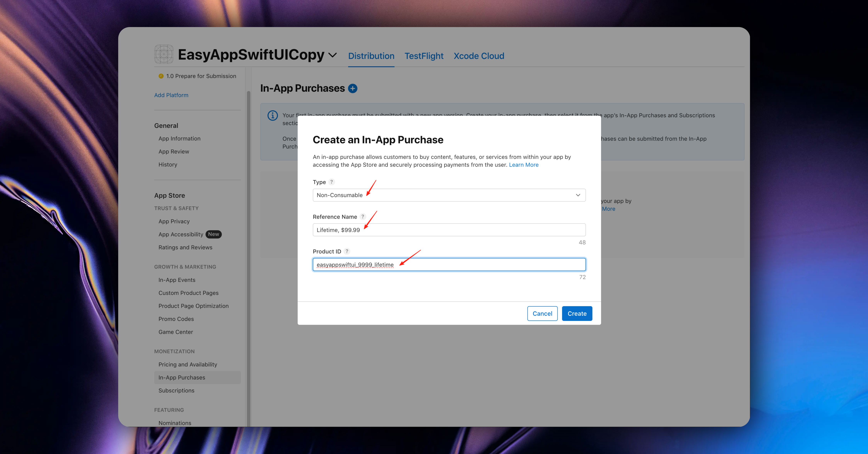The height and width of the screenshot is (454, 868).
Task: Click the Reference Name help question mark icon
Action: (363, 217)
